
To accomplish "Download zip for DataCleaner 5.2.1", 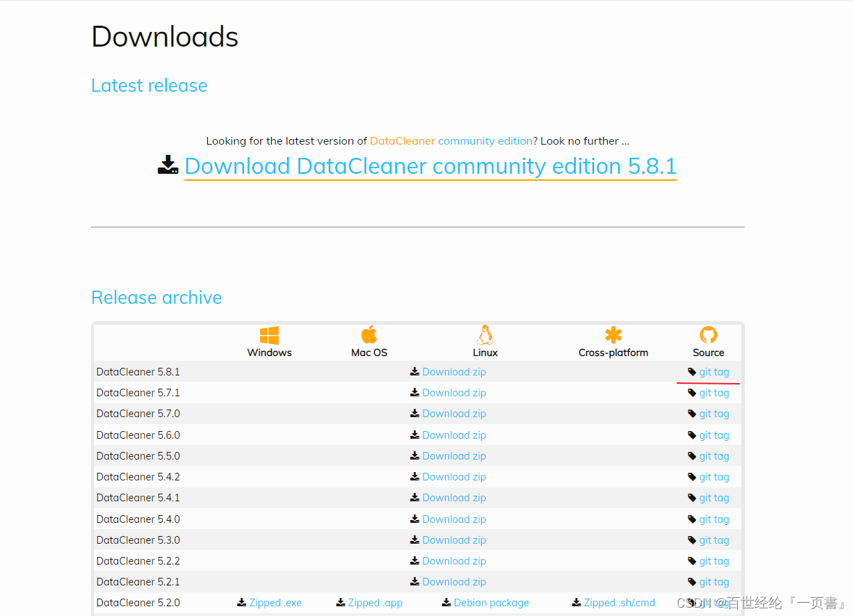I will pos(454,582).
